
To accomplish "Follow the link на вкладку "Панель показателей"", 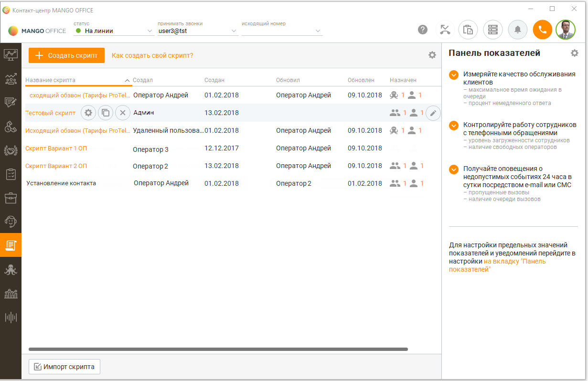I will (497, 265).
